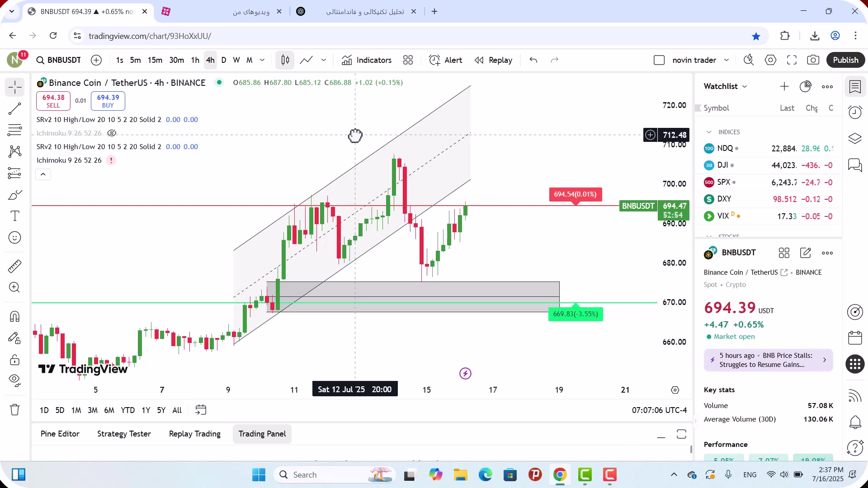Screen dimensions: 868x488
Task: Remove objects with trash icon
Action: 14,410
